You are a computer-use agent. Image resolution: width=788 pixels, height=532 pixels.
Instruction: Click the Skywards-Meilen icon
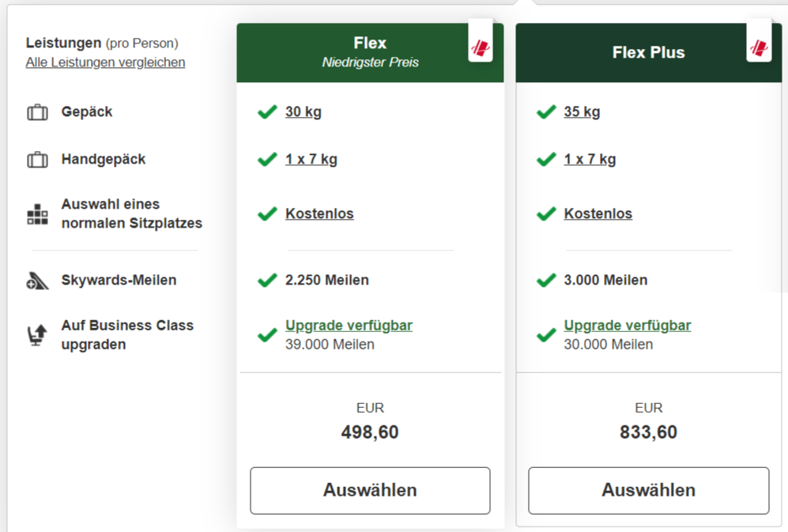37,281
